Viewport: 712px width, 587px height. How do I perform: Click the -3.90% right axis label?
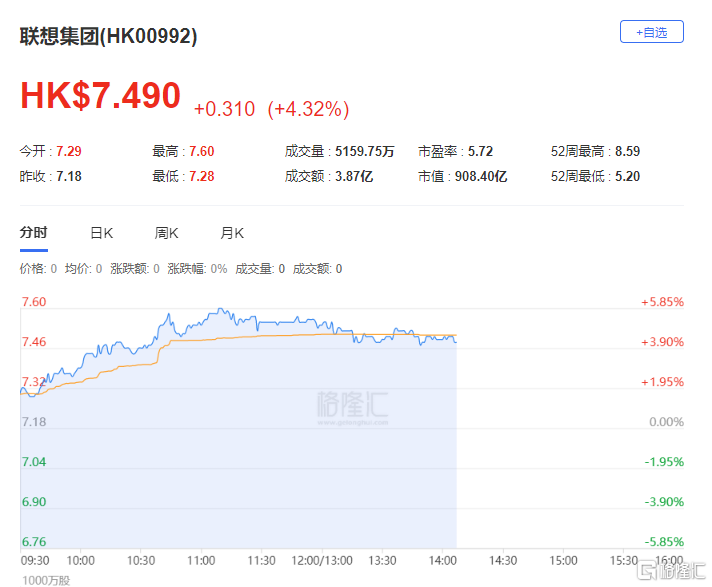(x=664, y=502)
